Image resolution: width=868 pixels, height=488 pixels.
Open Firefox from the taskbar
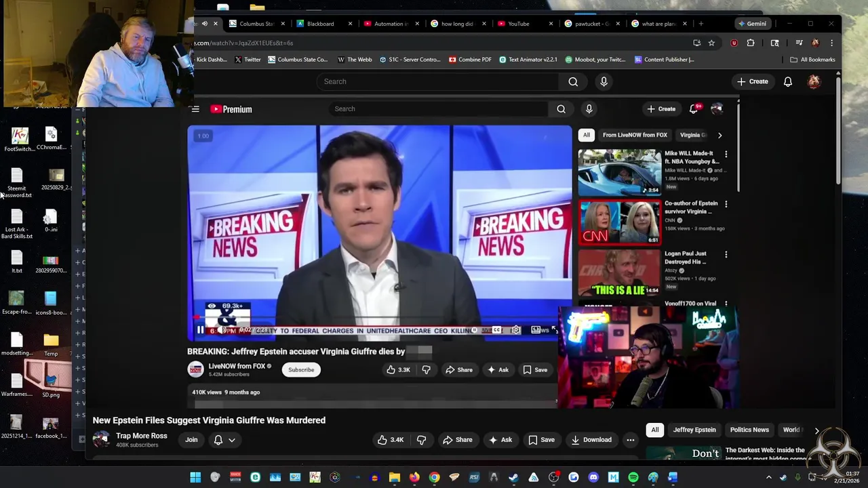tap(414, 477)
